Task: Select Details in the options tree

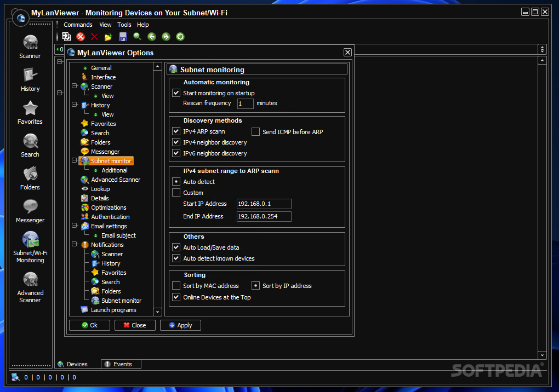Action: click(100, 198)
